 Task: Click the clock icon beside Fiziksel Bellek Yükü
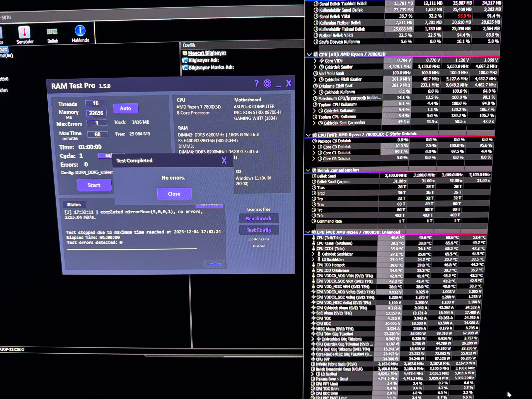tap(316, 35)
